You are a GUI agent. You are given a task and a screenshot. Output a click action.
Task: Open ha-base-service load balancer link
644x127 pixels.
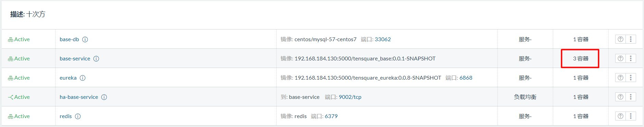(79, 97)
